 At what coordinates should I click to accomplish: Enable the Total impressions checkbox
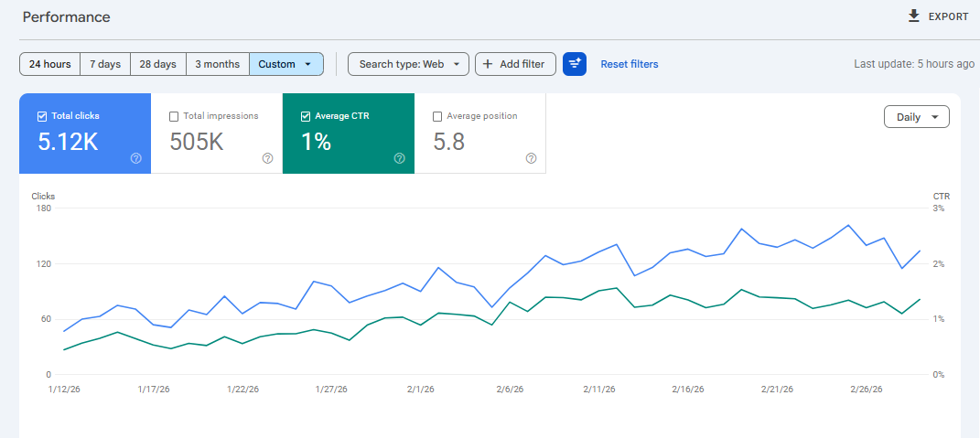(x=174, y=116)
